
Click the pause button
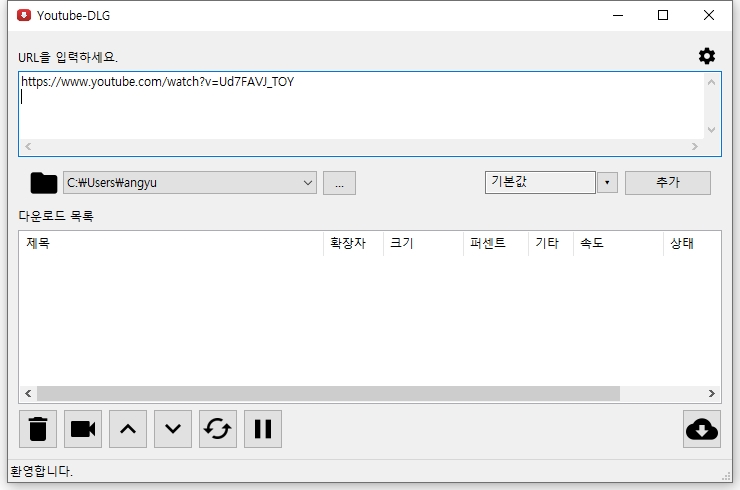263,429
